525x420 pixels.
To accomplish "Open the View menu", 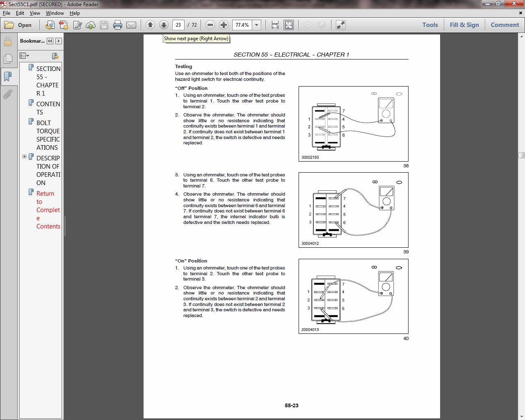I will click(x=35, y=13).
